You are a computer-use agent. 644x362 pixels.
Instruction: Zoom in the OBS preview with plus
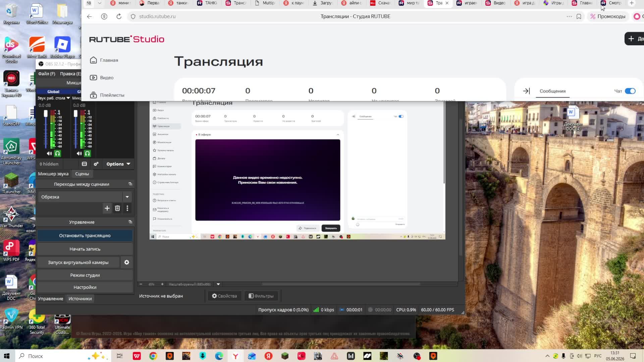(x=162, y=284)
